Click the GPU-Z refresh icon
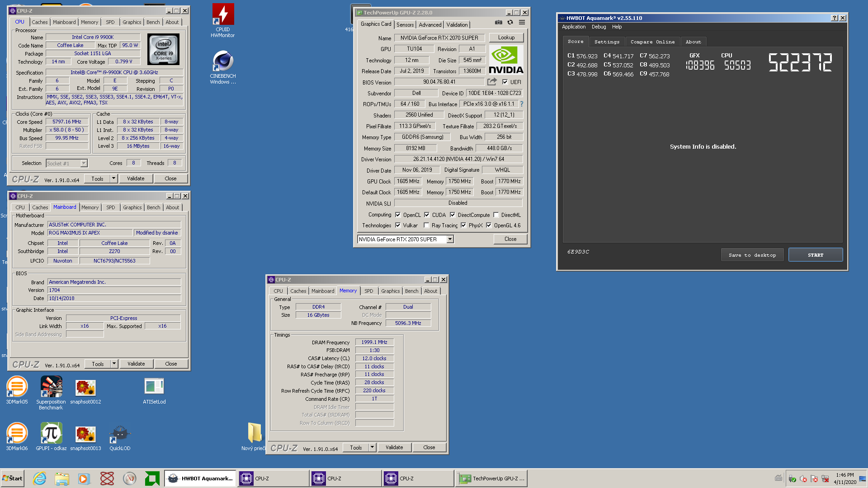The height and width of the screenshot is (488, 868). coord(510,23)
